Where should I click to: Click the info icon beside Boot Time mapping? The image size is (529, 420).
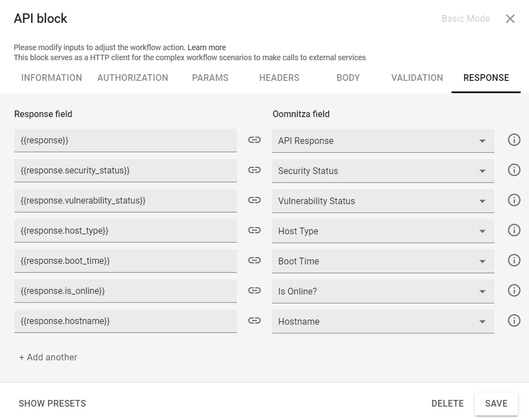click(513, 260)
